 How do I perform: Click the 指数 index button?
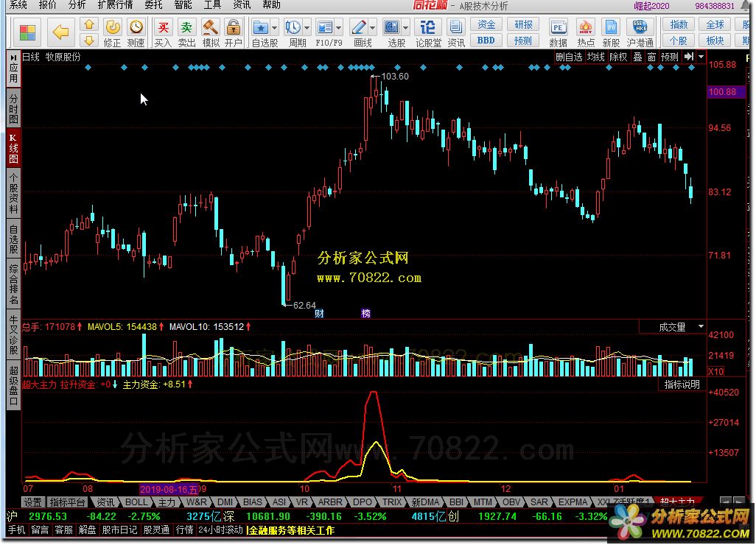point(679,24)
